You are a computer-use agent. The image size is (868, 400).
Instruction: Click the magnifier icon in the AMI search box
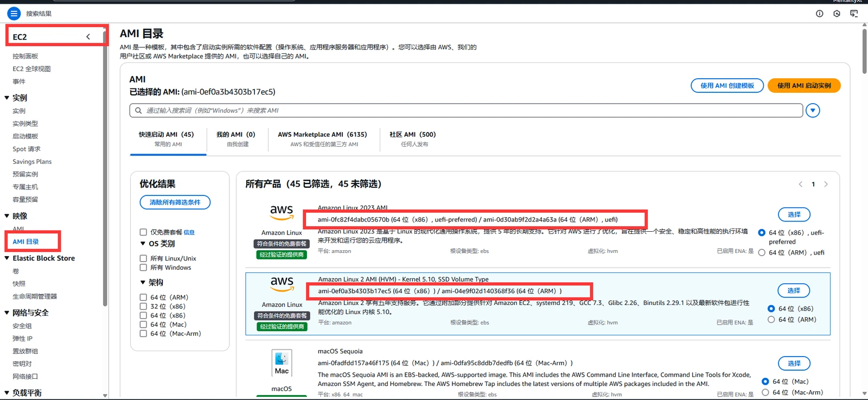pos(138,110)
